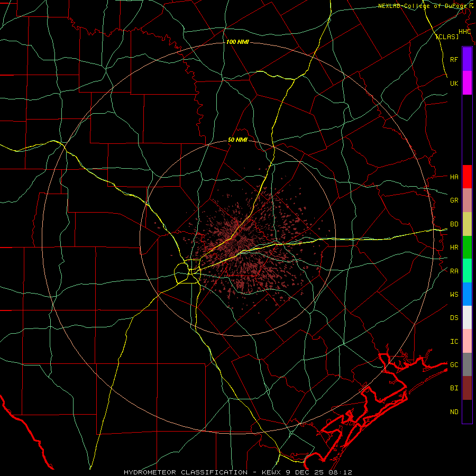Click the BI dark red legend swatch

[467, 388]
